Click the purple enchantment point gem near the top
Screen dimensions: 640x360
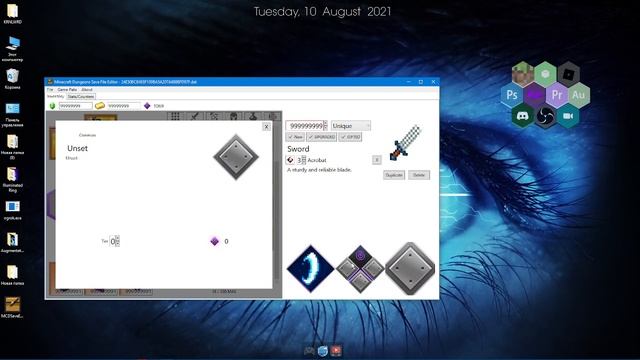point(147,106)
